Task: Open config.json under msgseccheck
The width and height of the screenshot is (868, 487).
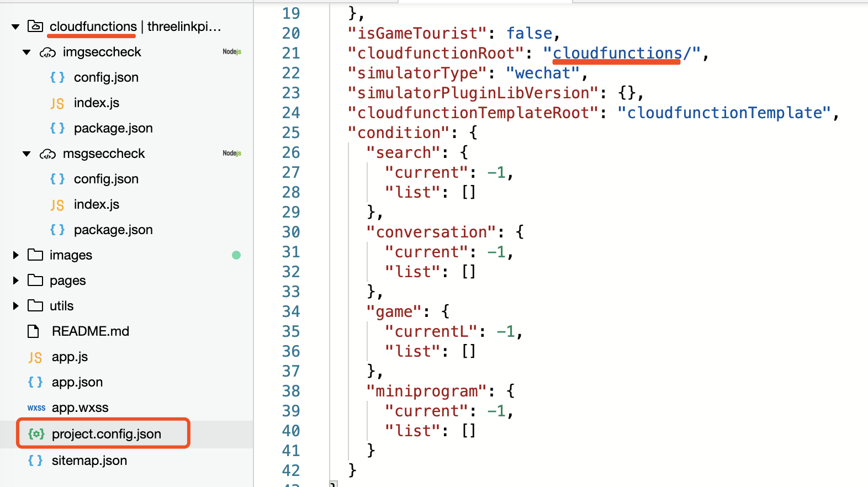Action: coord(106,179)
